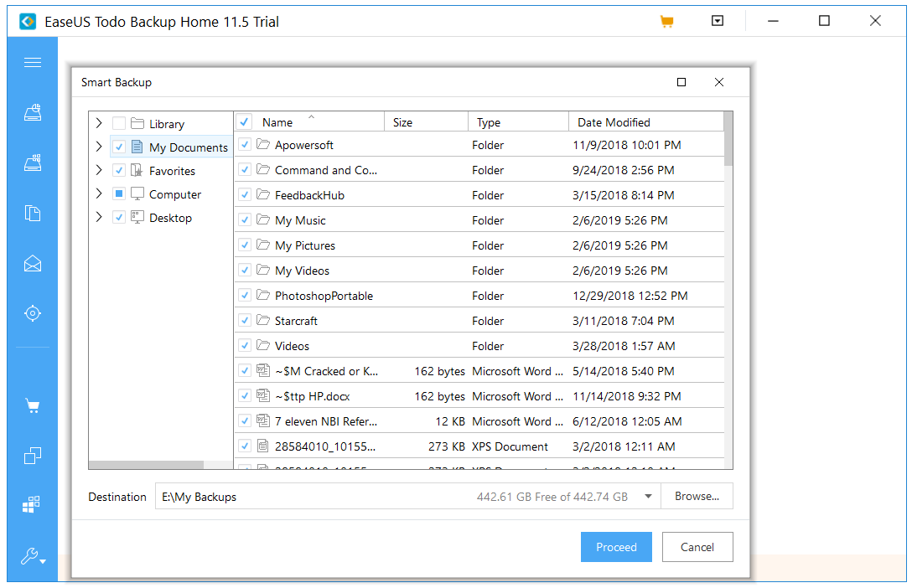Close the Smart Backup dialog
The width and height of the screenshot is (912, 588).
(719, 82)
